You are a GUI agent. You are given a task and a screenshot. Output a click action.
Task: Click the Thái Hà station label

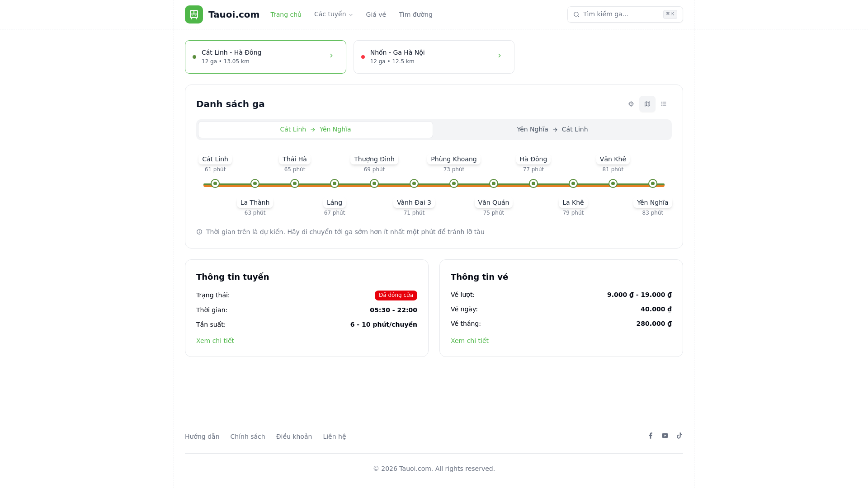pyautogui.click(x=295, y=159)
